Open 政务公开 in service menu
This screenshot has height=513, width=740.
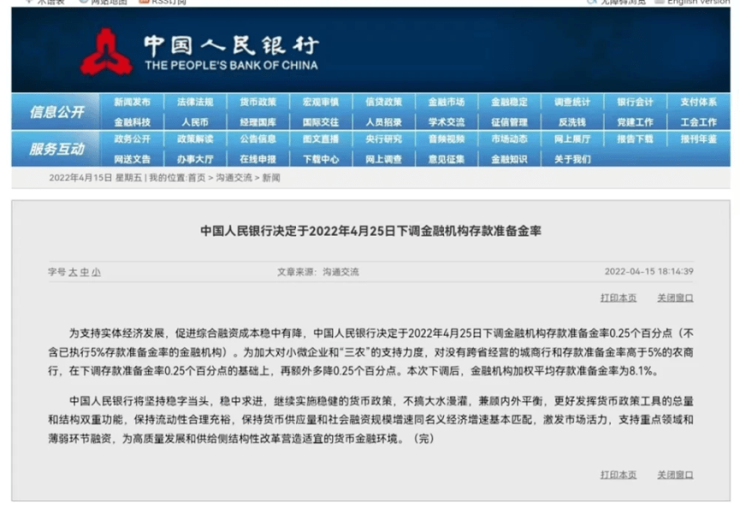click(132, 139)
